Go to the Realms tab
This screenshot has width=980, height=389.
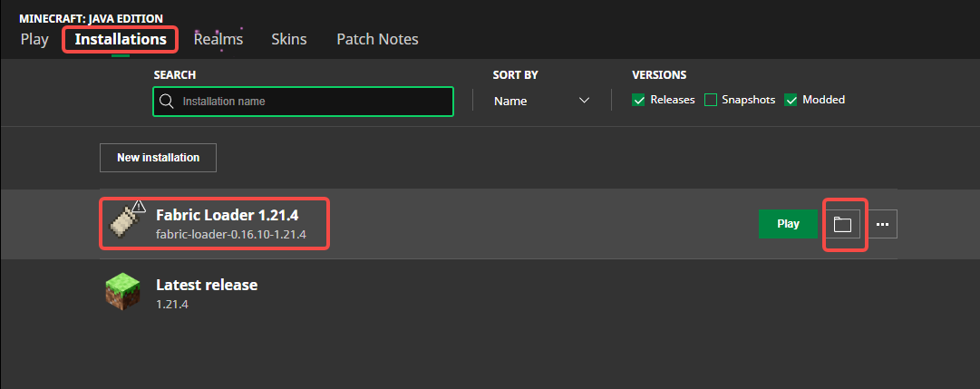[x=218, y=39]
